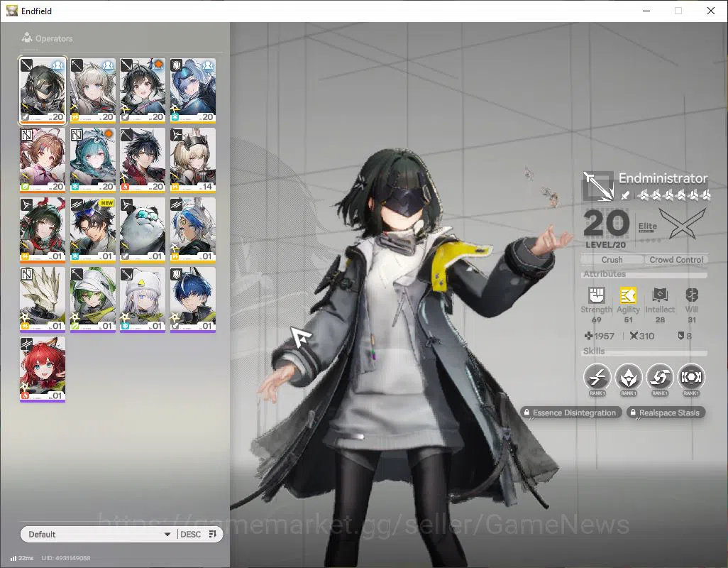728x568 pixels.
Task: Click the sword class icon beside Endministrator
Action: coord(598,186)
